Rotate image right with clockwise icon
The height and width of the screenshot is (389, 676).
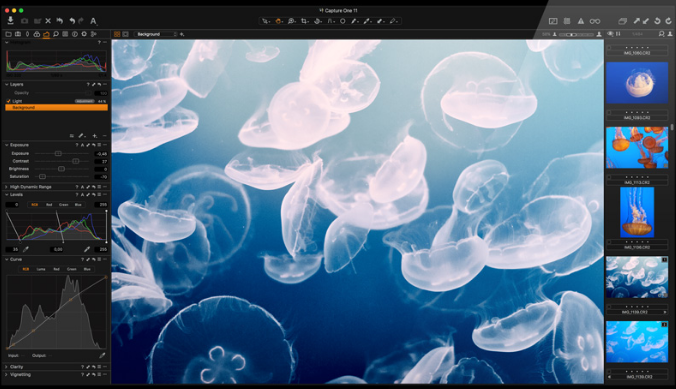tap(668, 21)
